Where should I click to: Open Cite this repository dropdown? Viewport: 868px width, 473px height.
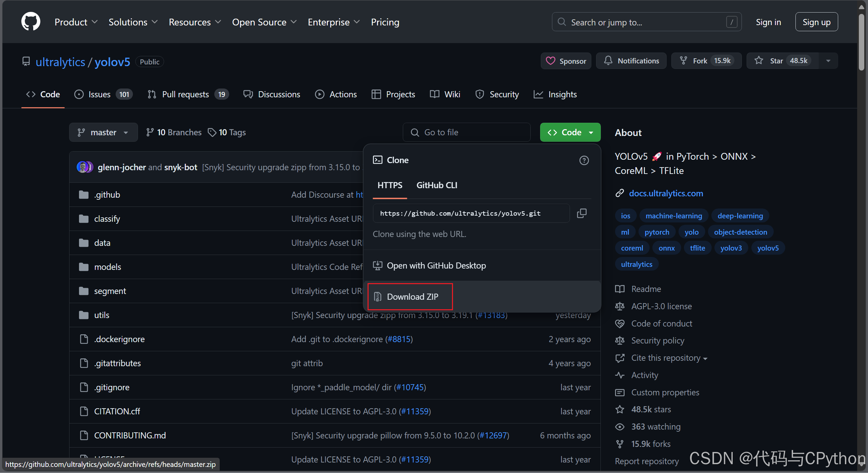pos(669,358)
